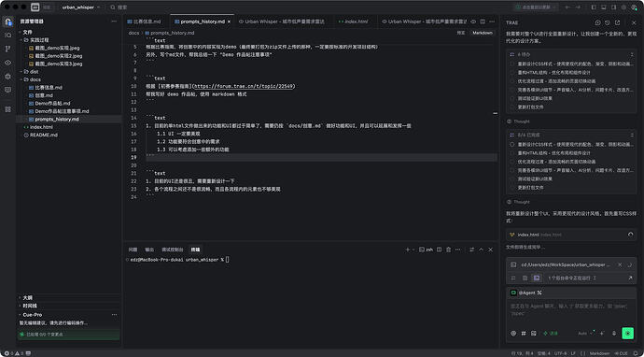Switch to index.html editor tab
Viewport: 644px width, 357px height.
tap(353, 21)
